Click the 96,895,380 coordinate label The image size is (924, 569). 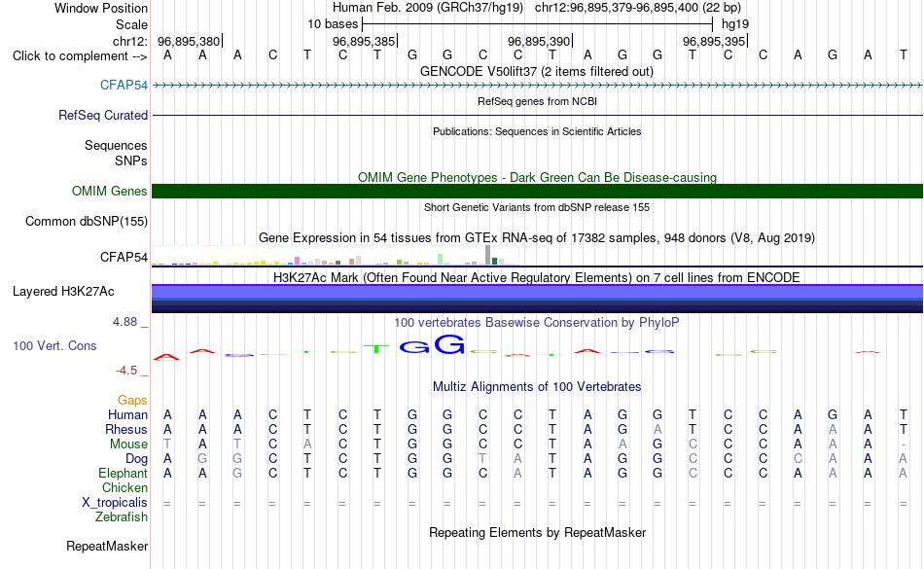189,41
